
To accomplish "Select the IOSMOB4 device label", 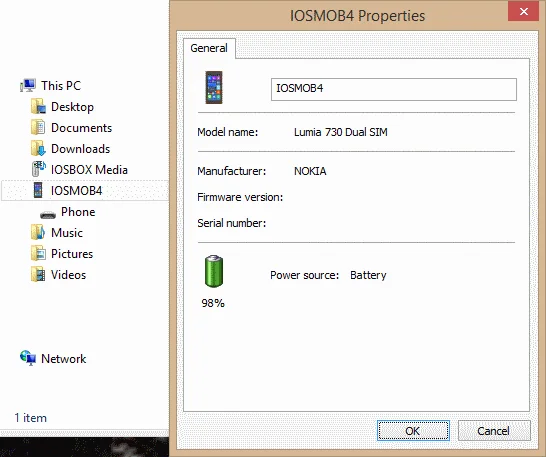I will [77, 191].
